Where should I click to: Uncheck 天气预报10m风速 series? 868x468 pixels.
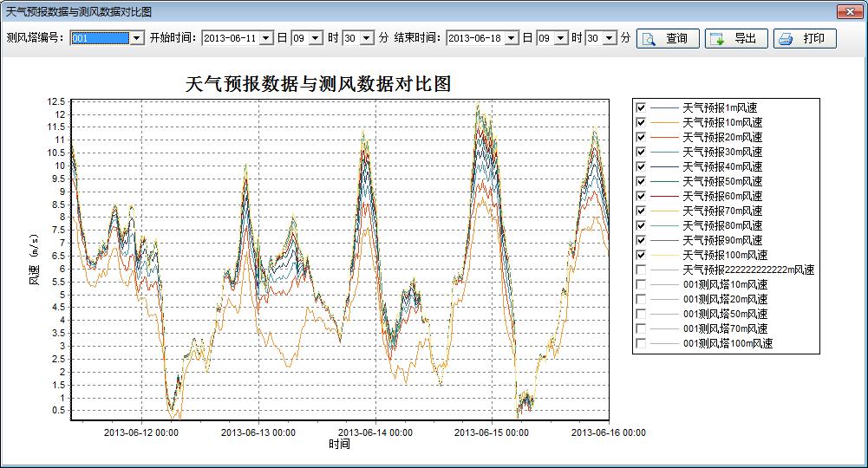641,122
